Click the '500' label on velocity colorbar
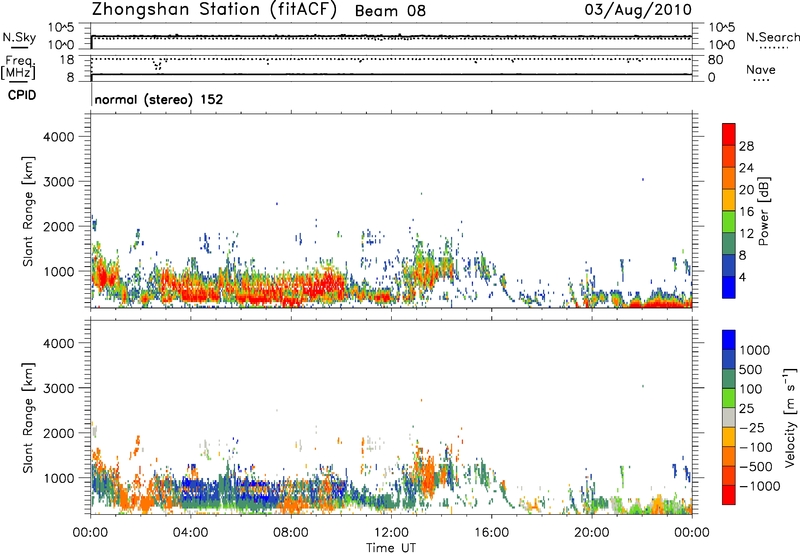Viewport: 800px width, 554px height. pos(752,369)
